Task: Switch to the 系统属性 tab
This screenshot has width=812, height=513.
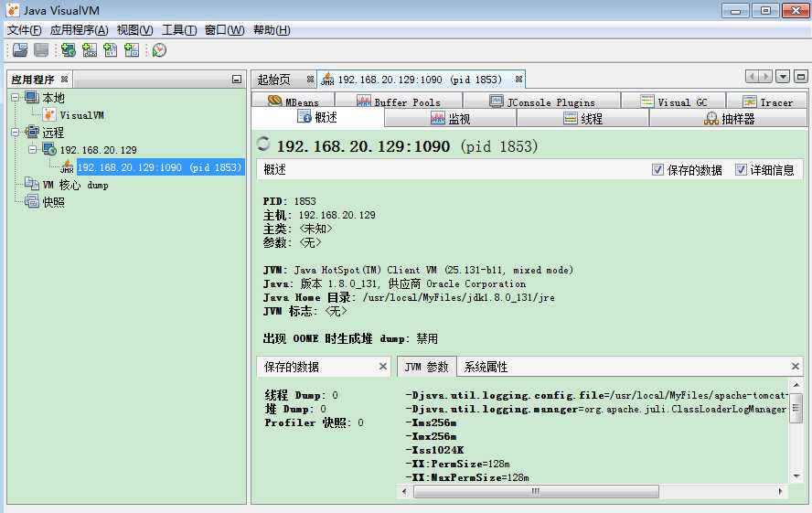Action: pyautogui.click(x=486, y=367)
